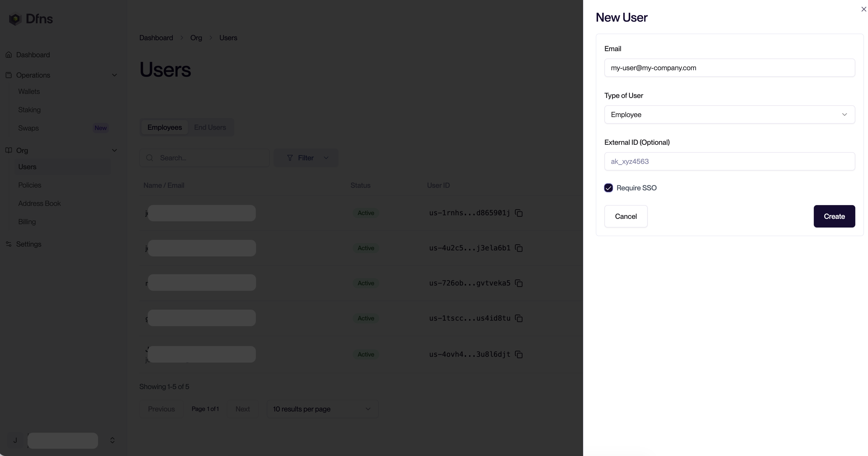Image resolution: width=868 pixels, height=456 pixels.
Task: Copy user ID us-726ob...gvtveka5
Action: tap(518, 283)
